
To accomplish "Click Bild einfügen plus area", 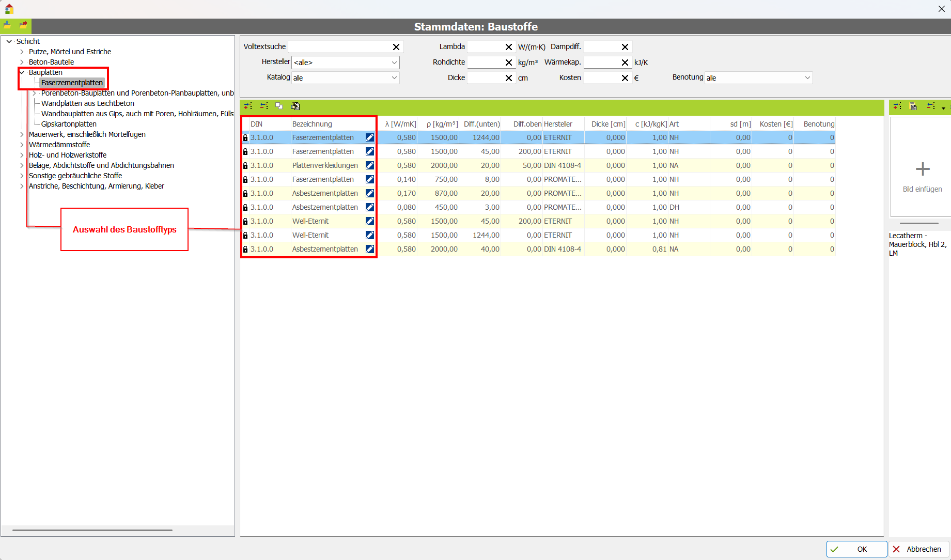I will (922, 169).
